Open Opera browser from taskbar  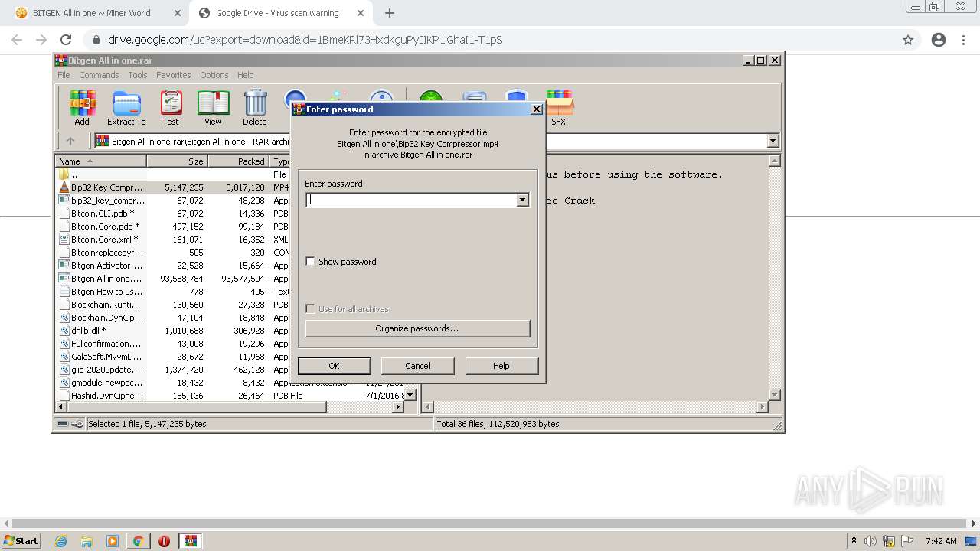coord(164,541)
